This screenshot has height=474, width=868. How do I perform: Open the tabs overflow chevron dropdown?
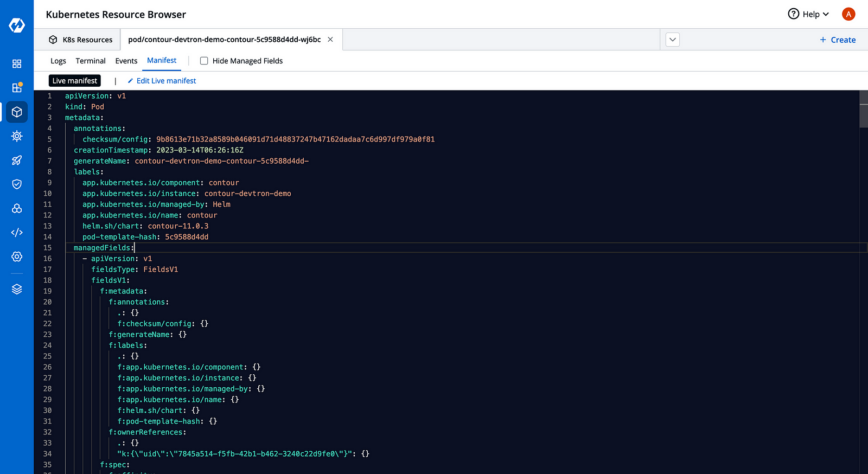pyautogui.click(x=673, y=40)
